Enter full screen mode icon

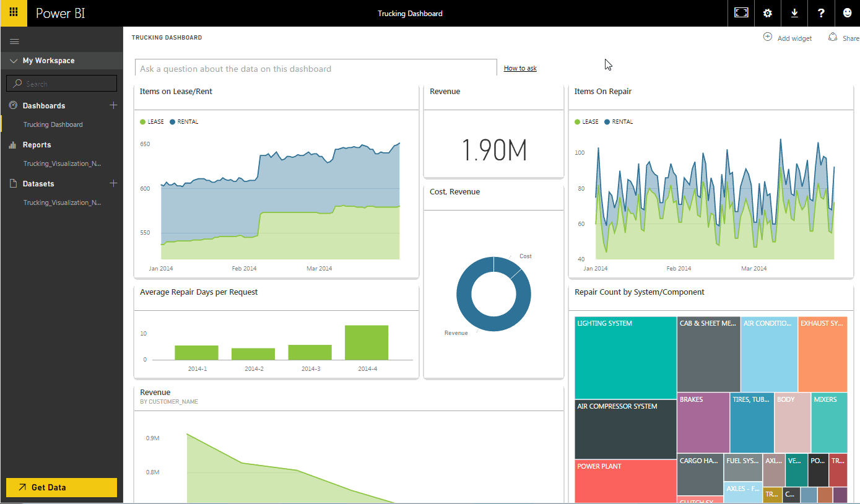click(741, 13)
